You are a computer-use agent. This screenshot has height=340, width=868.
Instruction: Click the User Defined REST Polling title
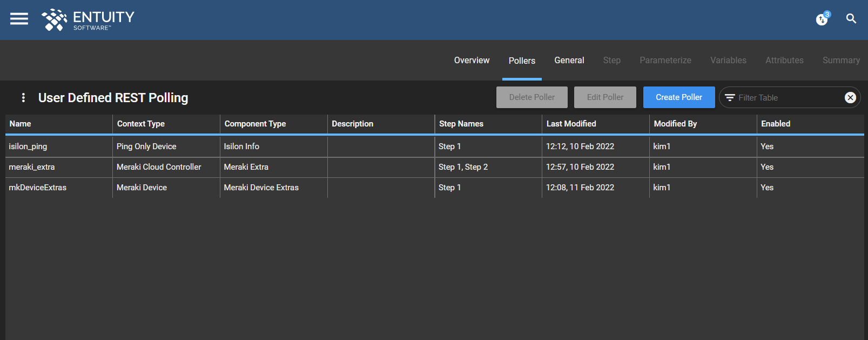tap(113, 98)
